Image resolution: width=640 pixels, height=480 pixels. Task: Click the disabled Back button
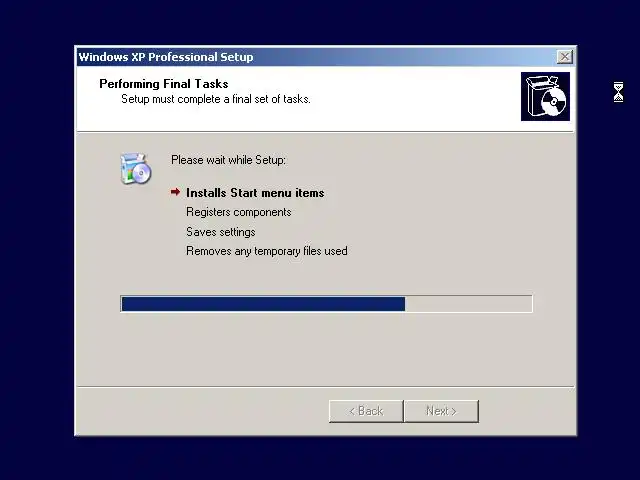click(x=366, y=411)
